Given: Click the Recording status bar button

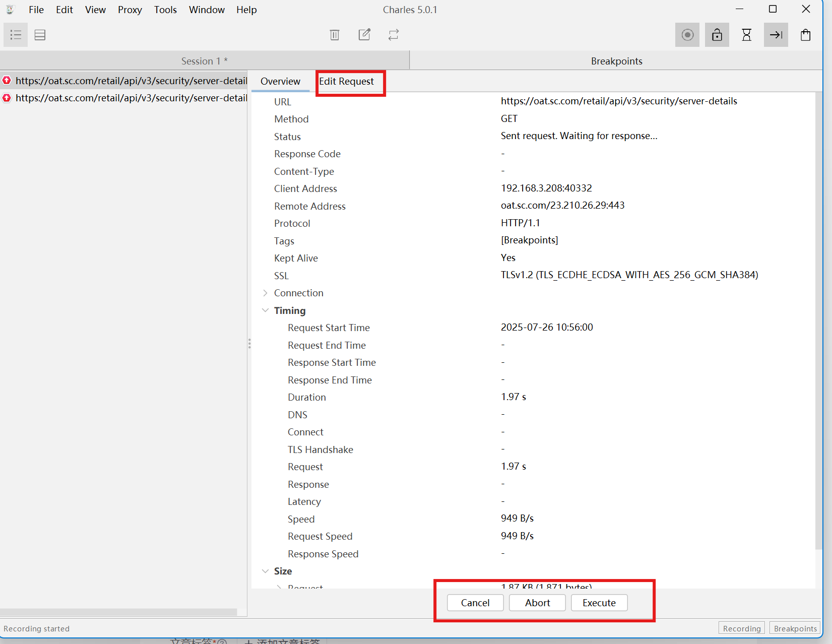Looking at the screenshot, I should [x=741, y=628].
